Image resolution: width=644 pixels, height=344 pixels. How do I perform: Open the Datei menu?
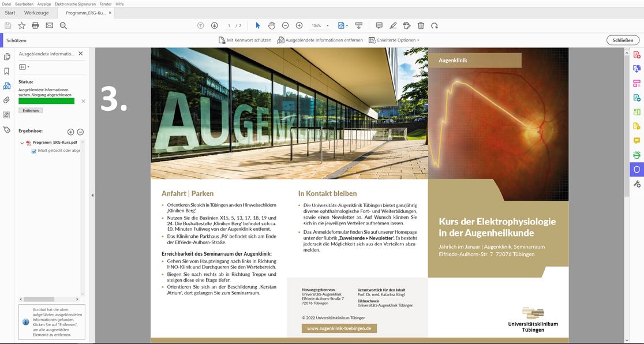[x=7, y=3]
